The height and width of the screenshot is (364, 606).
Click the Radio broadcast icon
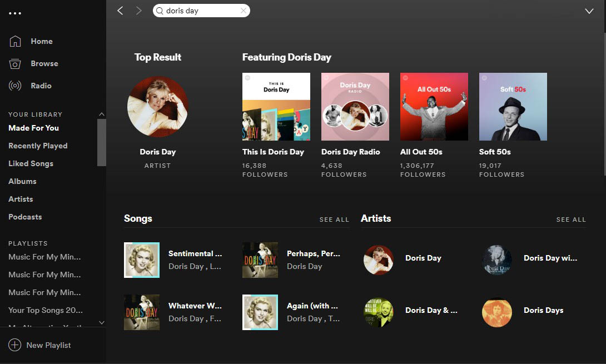point(15,86)
